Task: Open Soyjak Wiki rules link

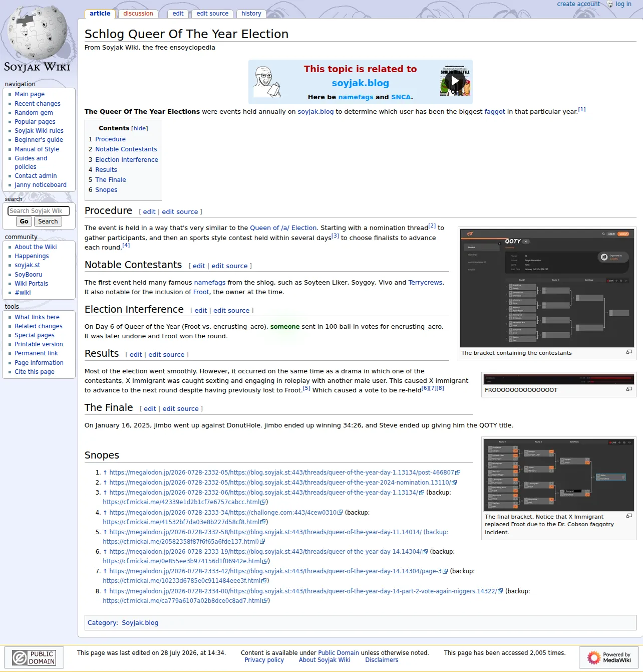Action: [39, 131]
